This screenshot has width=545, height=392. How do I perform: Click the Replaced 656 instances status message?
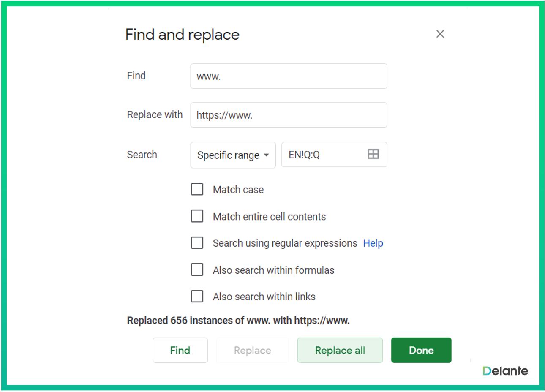(x=238, y=321)
